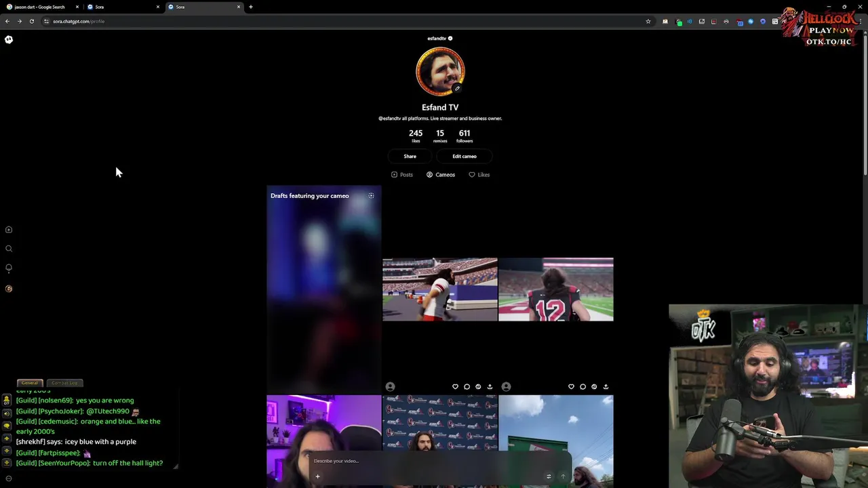This screenshot has height=488, width=868.
Task: Open author avatar under white-jersey football video
Action: point(390,386)
